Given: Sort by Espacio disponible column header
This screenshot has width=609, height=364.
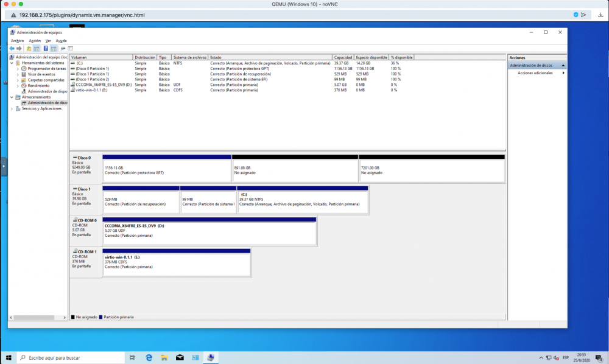Looking at the screenshot, I should pyautogui.click(x=371, y=57).
